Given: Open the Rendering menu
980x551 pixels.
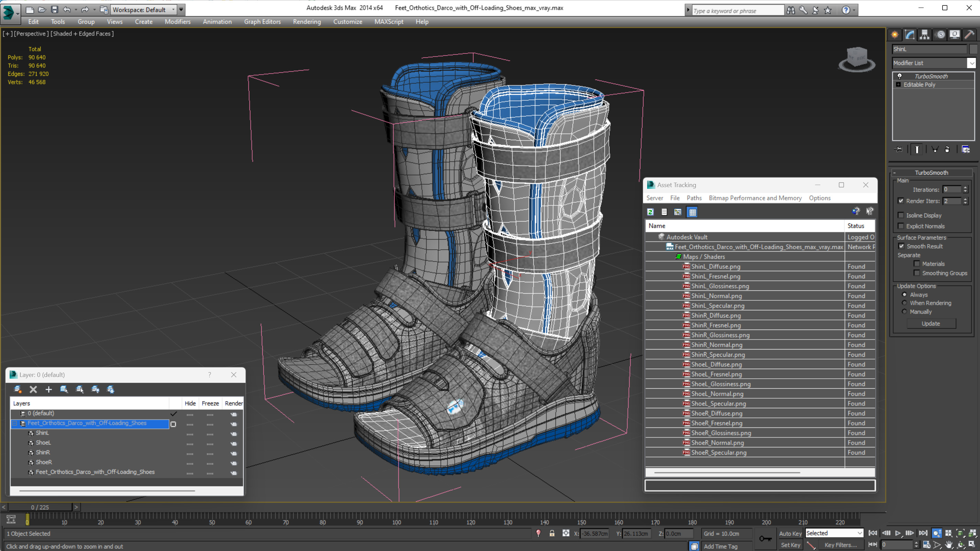Looking at the screenshot, I should click(x=307, y=22).
